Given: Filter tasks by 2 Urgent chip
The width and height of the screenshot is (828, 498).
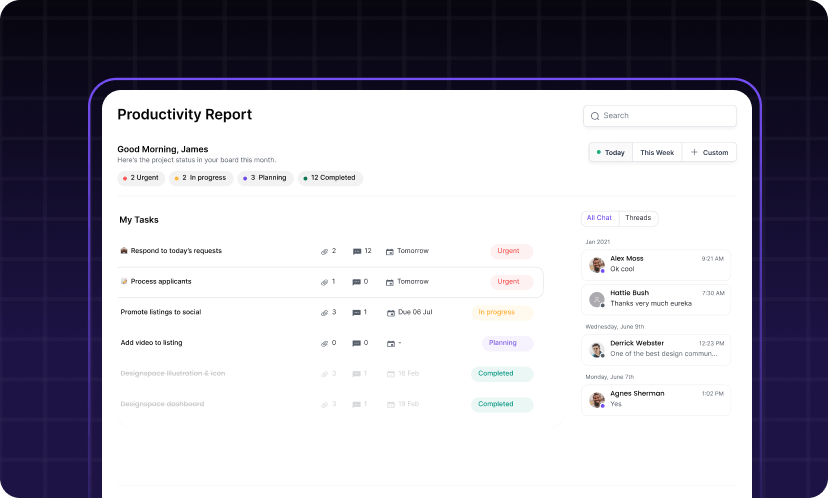Looking at the screenshot, I should (x=141, y=178).
